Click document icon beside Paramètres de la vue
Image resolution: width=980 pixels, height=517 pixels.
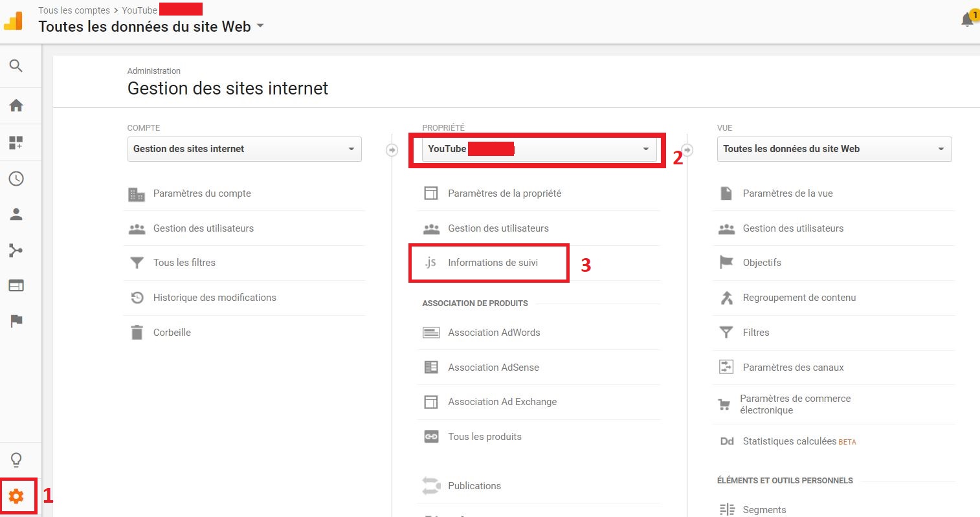pyautogui.click(x=726, y=193)
